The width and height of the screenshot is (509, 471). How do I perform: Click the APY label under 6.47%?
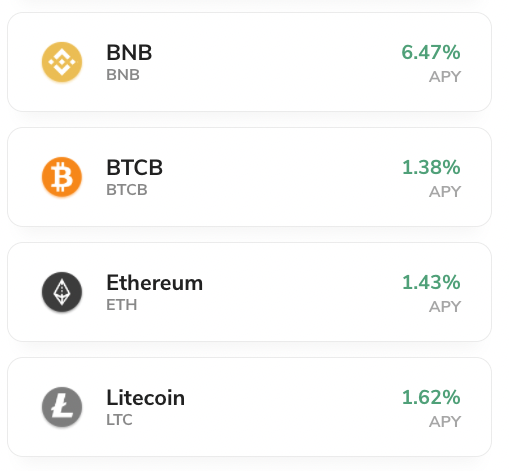coord(445,77)
